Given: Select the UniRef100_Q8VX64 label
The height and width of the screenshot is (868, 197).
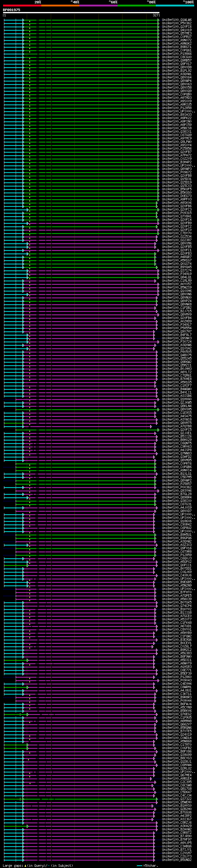Looking at the screenshot, I should (177, 78).
